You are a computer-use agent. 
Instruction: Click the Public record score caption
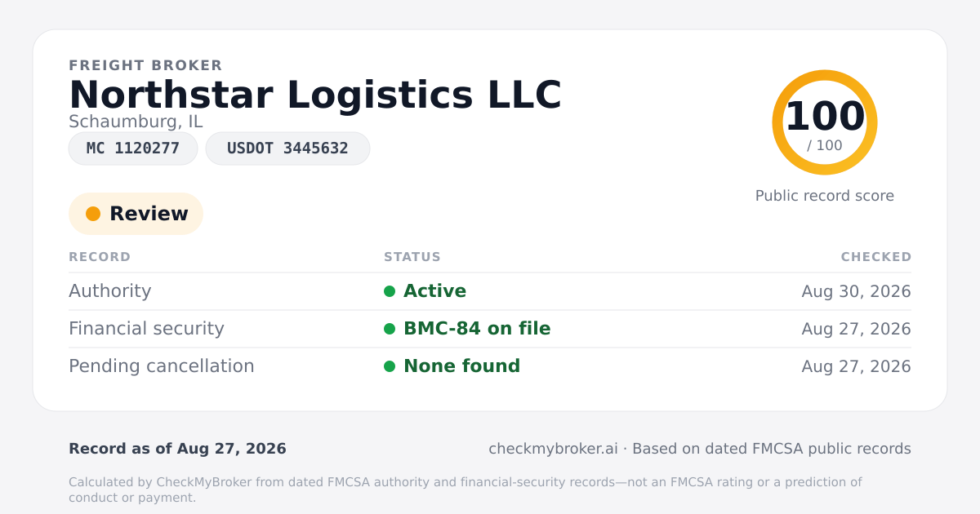click(825, 196)
